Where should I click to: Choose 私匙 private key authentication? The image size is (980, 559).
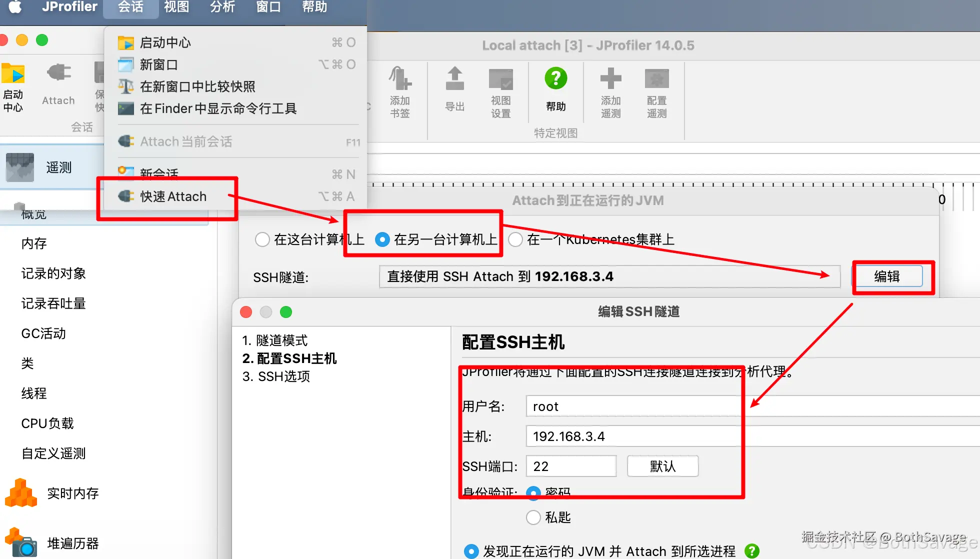[533, 517]
